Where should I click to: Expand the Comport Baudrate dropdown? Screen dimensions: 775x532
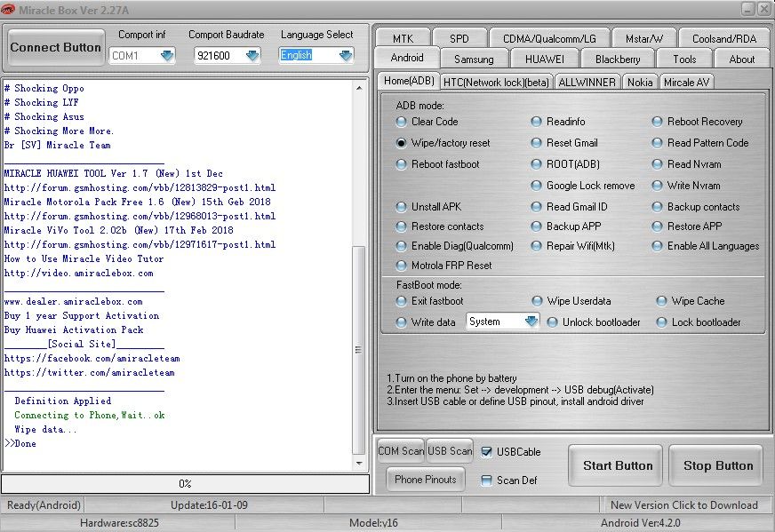[x=252, y=55]
